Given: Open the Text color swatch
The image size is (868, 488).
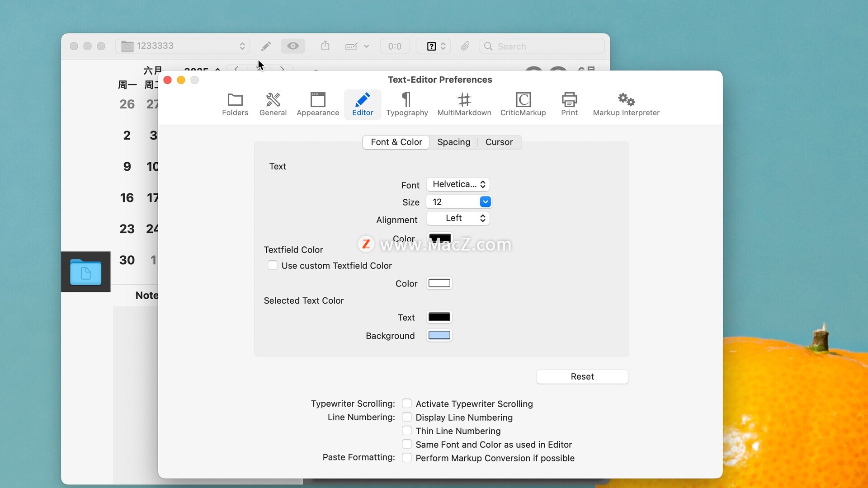Looking at the screenshot, I should [x=440, y=238].
